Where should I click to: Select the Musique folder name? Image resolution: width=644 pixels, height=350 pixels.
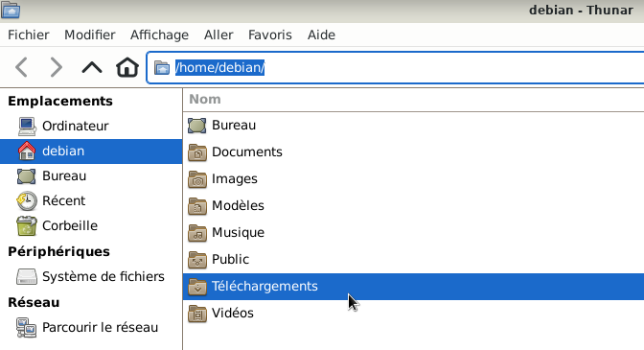[238, 233]
